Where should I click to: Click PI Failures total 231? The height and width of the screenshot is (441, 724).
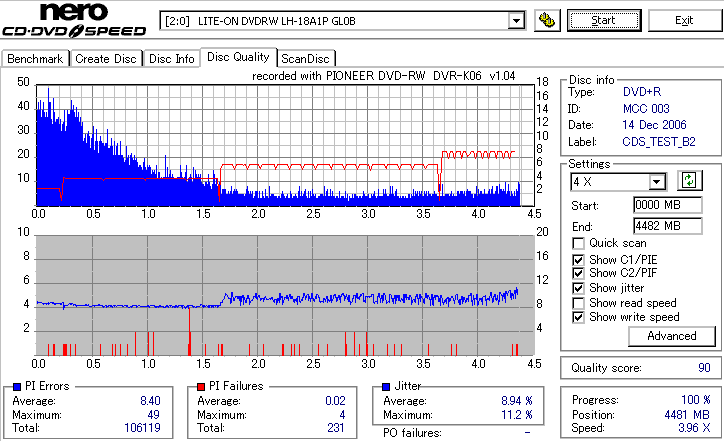coord(336,428)
